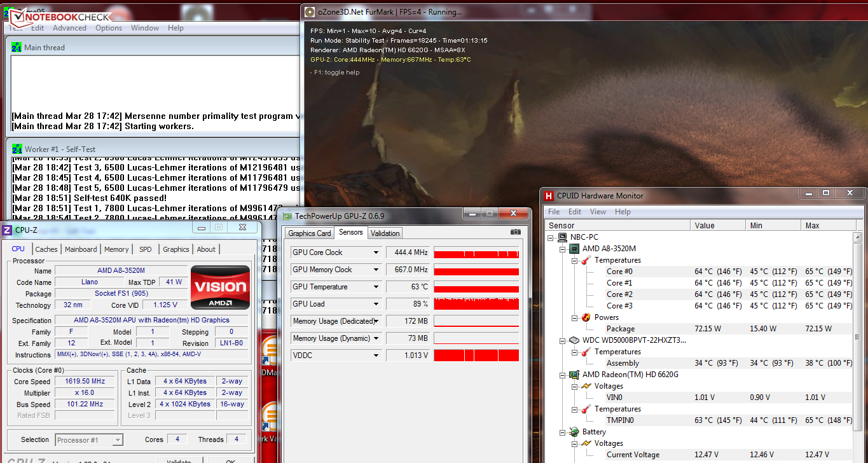
Task: Click the Name field showing AMD A8-3520M in CPU-Z
Action: [x=121, y=270]
